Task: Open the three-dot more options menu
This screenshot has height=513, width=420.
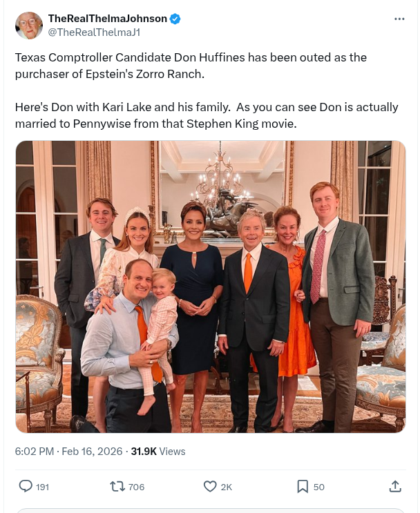Action: point(399,19)
